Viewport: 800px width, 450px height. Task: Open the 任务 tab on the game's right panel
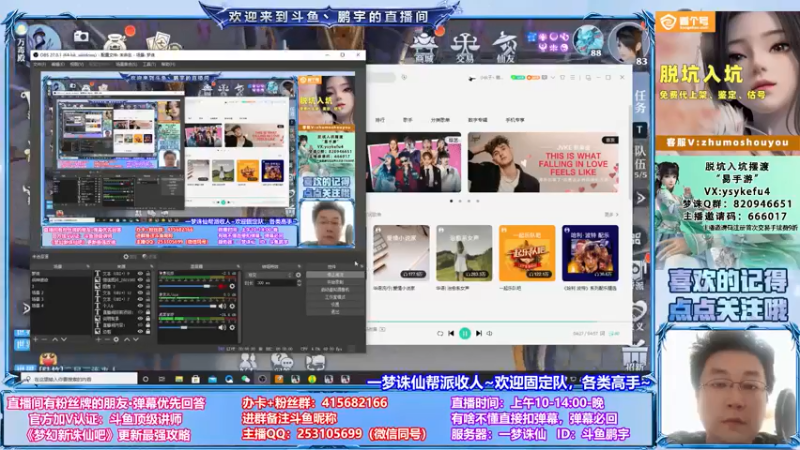[x=640, y=102]
